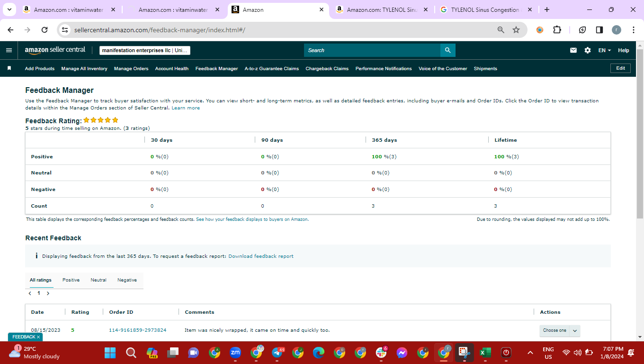Screen dimensions: 644x364
Task: Go to Manage Orders
Action: pos(131,69)
